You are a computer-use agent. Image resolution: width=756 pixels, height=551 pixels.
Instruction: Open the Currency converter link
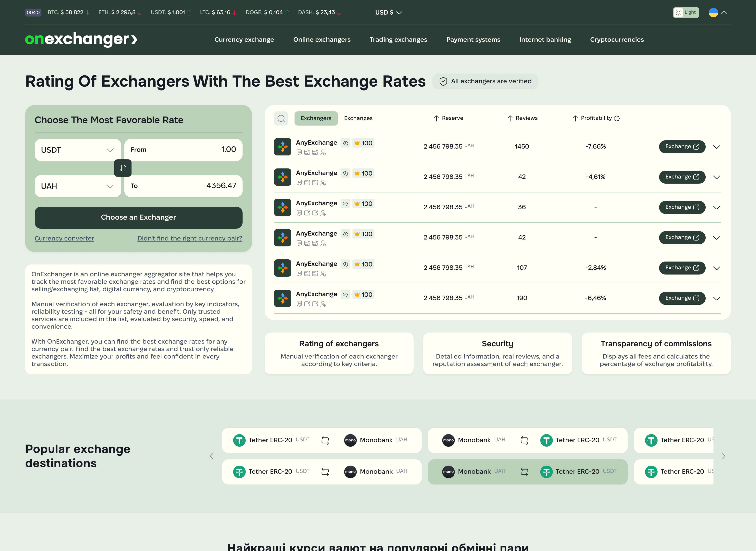click(x=64, y=238)
